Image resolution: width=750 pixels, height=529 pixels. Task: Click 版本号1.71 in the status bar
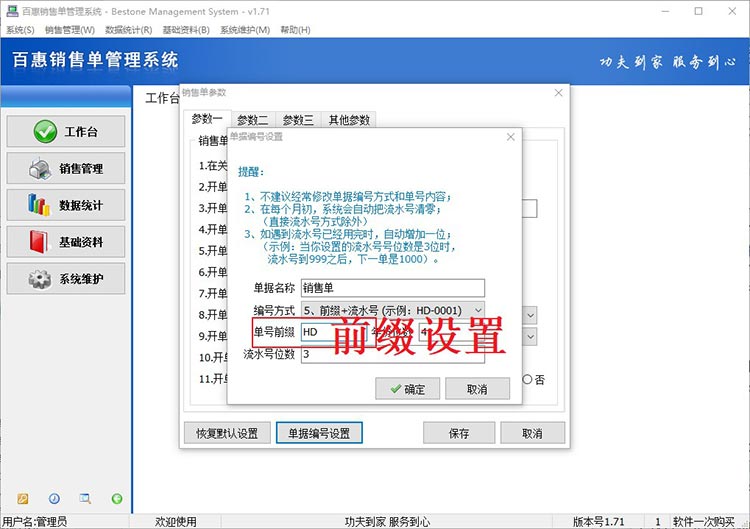(x=599, y=522)
